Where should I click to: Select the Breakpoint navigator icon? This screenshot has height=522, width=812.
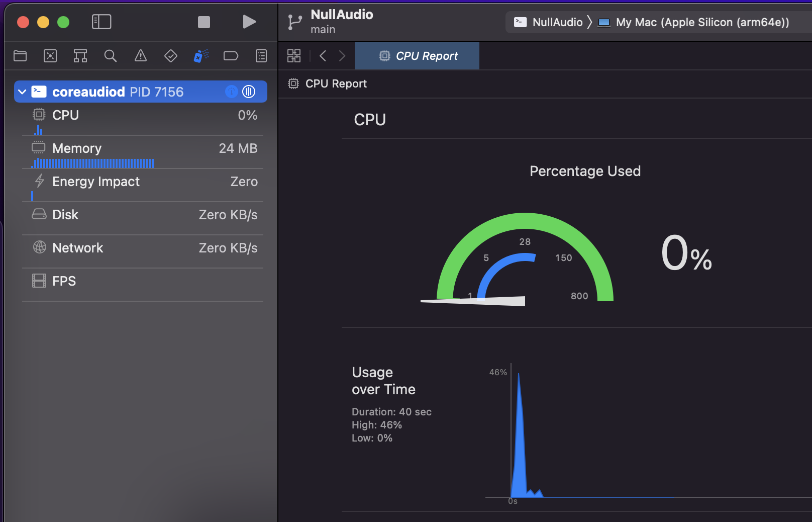point(231,56)
